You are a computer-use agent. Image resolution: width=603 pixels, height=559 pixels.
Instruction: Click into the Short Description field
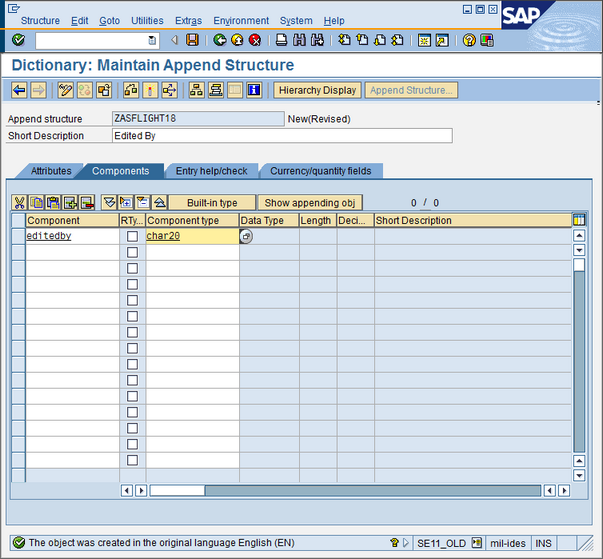282,136
